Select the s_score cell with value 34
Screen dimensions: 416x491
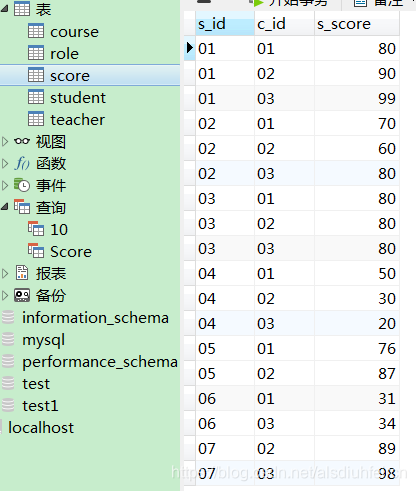(357, 423)
